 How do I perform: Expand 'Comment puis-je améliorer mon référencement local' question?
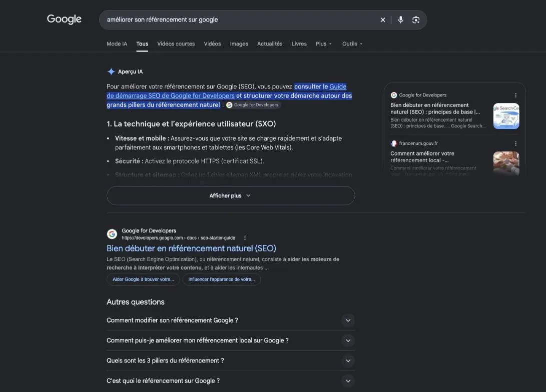click(x=231, y=340)
